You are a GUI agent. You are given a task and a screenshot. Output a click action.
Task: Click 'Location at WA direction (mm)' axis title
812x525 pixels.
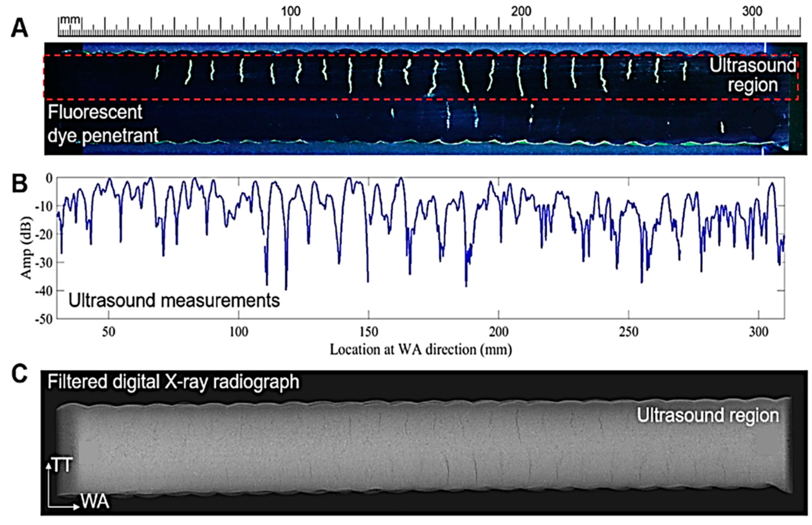click(421, 350)
